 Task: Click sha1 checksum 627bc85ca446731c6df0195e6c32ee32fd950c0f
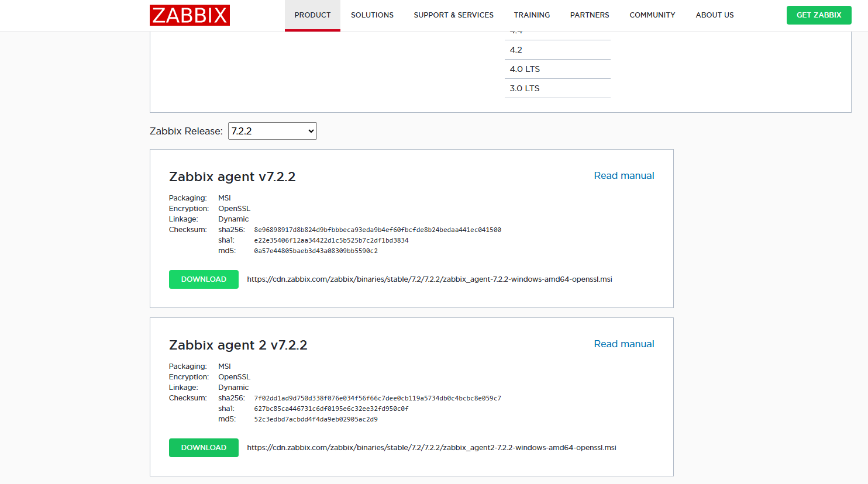tap(331, 409)
